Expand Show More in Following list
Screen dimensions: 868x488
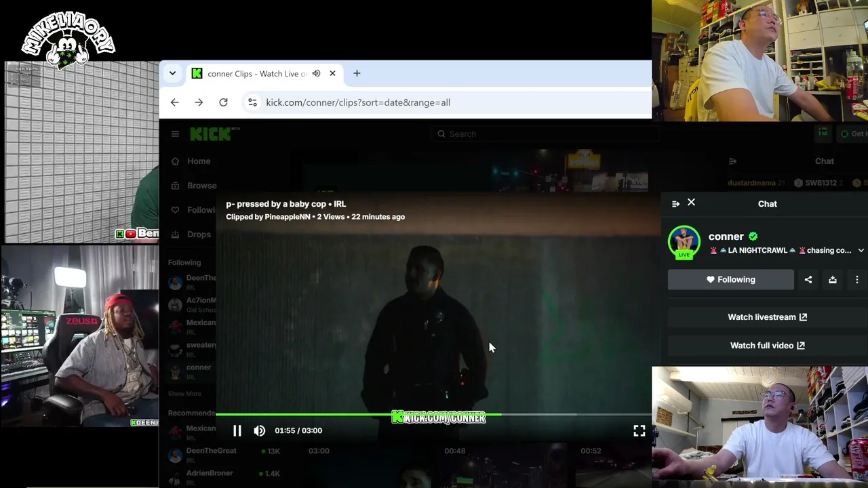tap(184, 394)
